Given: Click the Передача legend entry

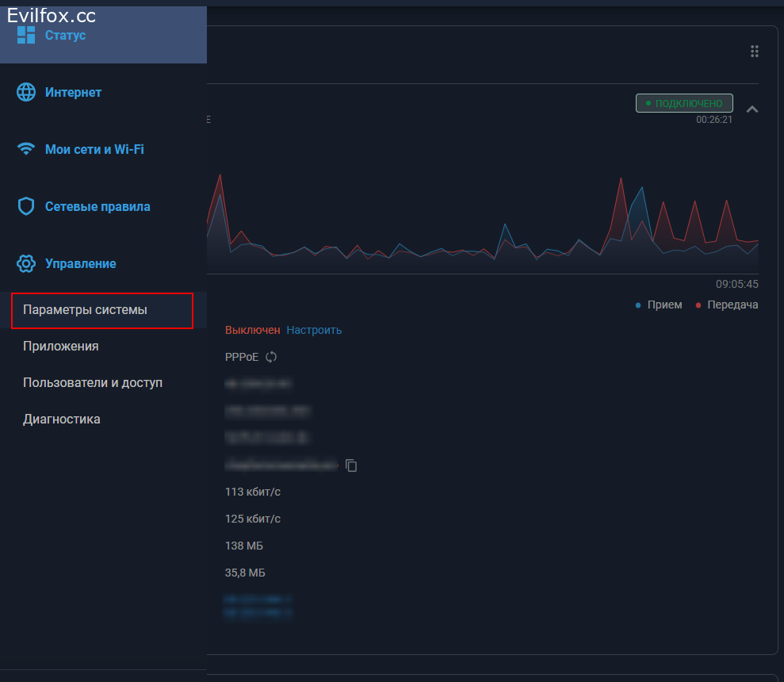Looking at the screenshot, I should [726, 305].
